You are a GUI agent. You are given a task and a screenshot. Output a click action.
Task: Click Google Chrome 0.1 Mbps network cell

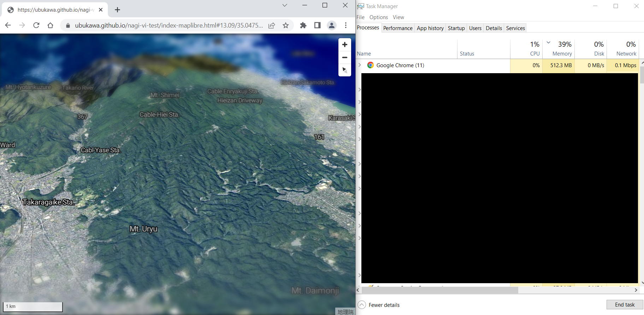pos(623,65)
